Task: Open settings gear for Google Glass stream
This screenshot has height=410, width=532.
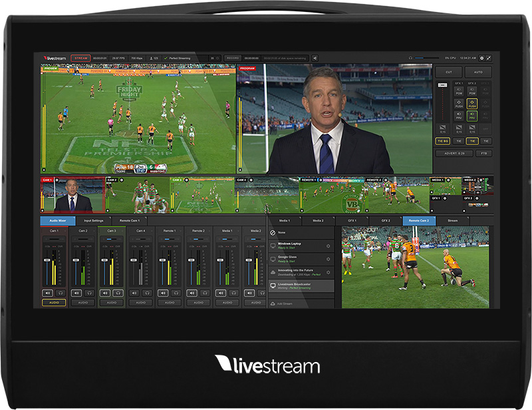Action: [328, 259]
